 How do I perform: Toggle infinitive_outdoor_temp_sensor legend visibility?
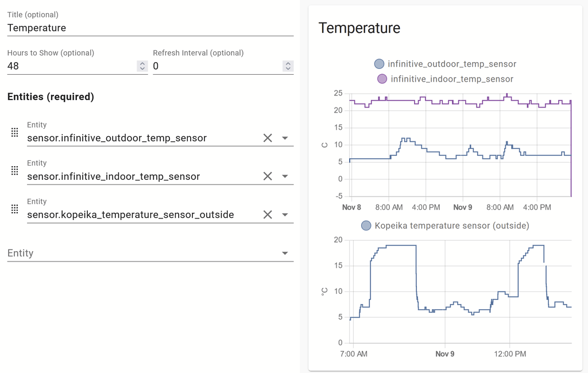pos(379,64)
